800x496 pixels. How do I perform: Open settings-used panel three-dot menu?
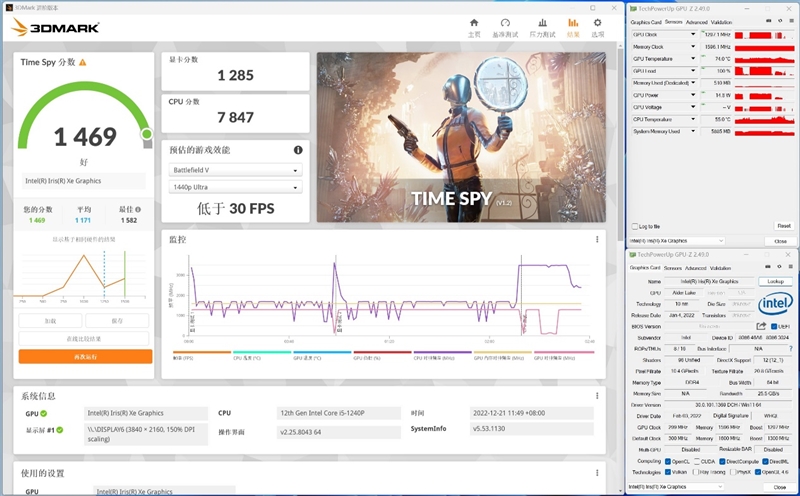(597, 473)
